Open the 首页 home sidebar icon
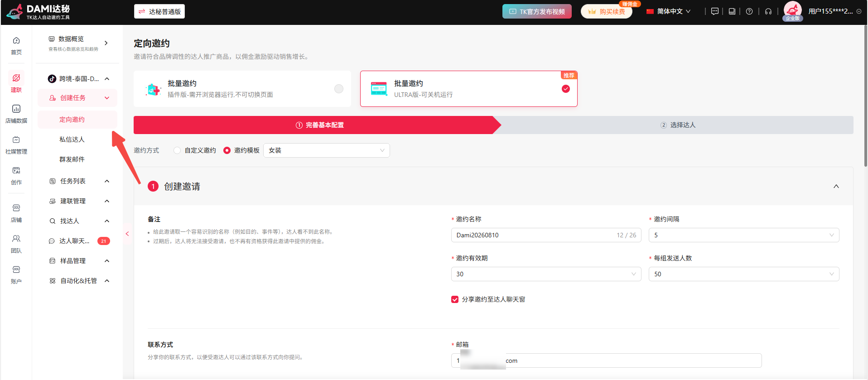 click(16, 46)
